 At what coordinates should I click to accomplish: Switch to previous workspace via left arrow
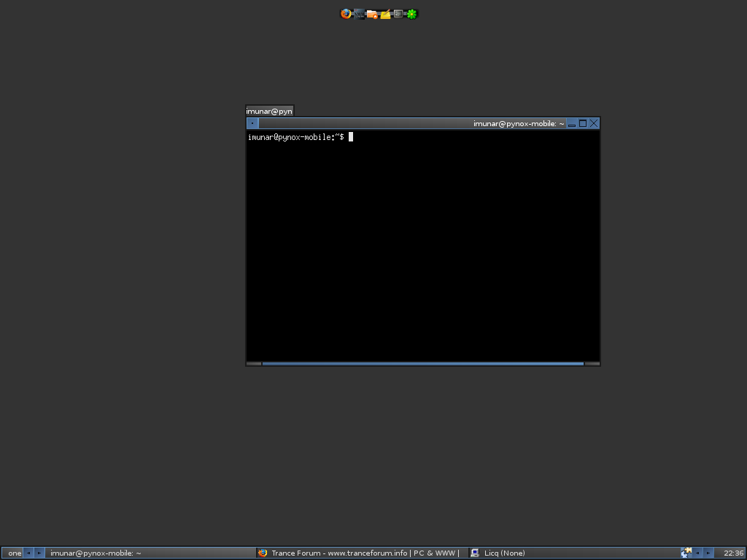coord(28,553)
